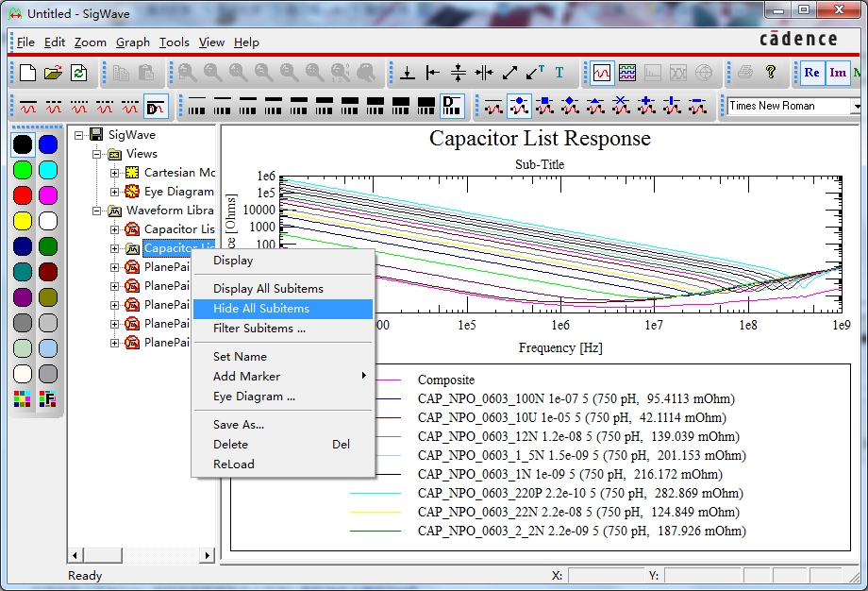This screenshot has height=591, width=868.
Task: Toggle the Re real-part display button
Action: coord(811,73)
